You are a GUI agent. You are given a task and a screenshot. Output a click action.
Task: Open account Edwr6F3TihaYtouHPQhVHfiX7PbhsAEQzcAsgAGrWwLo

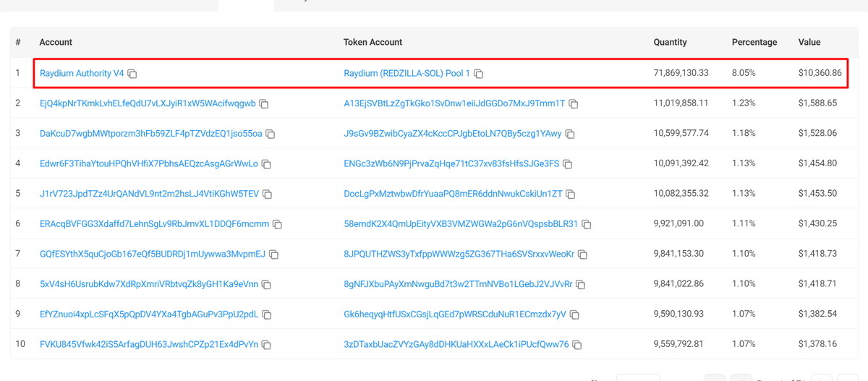click(x=149, y=163)
